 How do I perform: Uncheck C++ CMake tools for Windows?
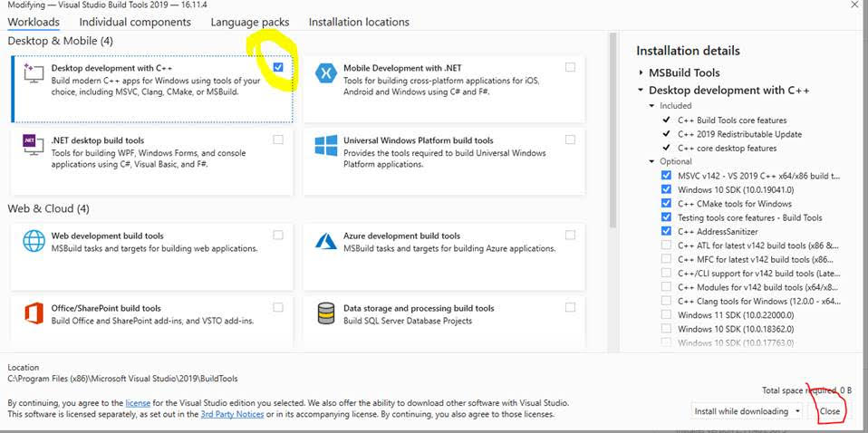[666, 203]
